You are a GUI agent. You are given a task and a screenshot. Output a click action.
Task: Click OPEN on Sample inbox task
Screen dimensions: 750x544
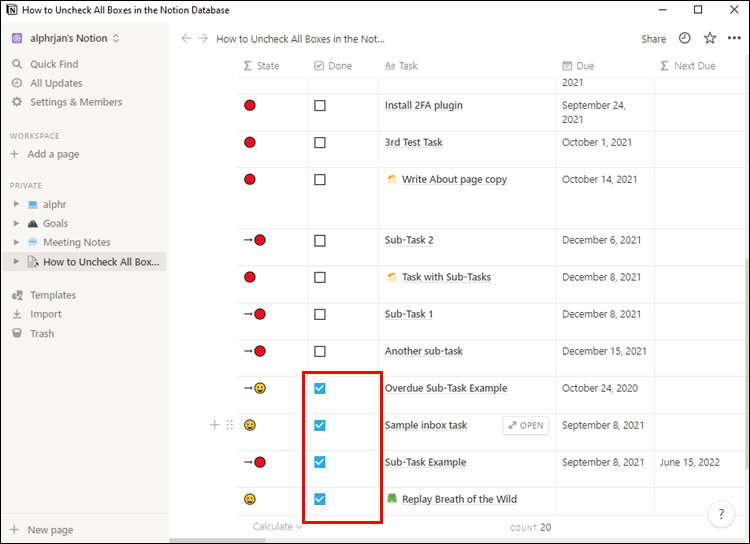(x=526, y=425)
